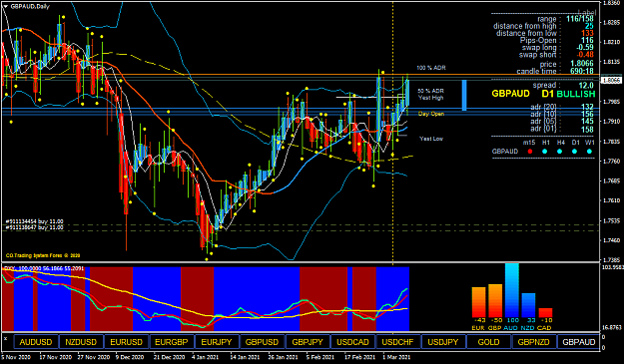This screenshot has width=624, height=364.
Task: Click the '1 Mar 2021' date label
Action: 396,357
